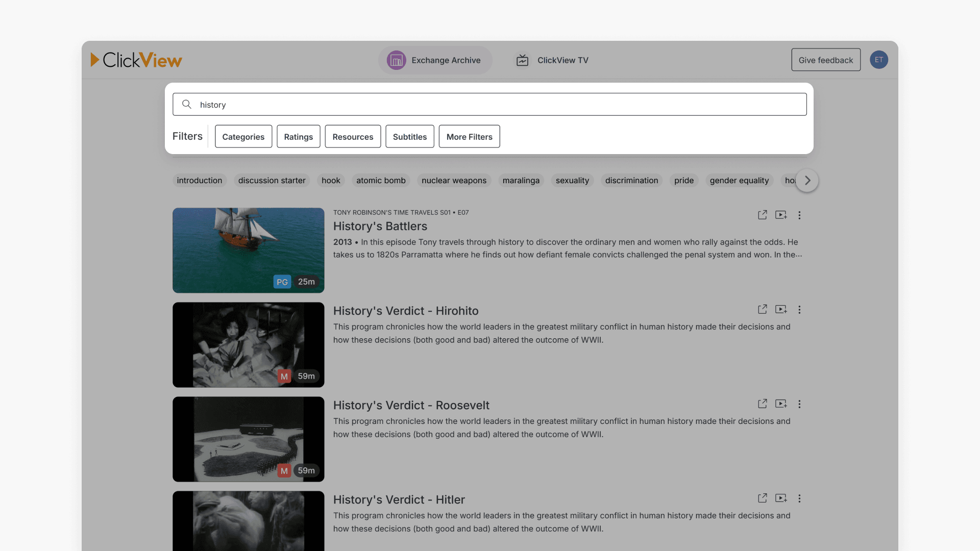Click the chevron to reveal more topic tags
Viewport: 980px width, 551px height.
tap(806, 180)
